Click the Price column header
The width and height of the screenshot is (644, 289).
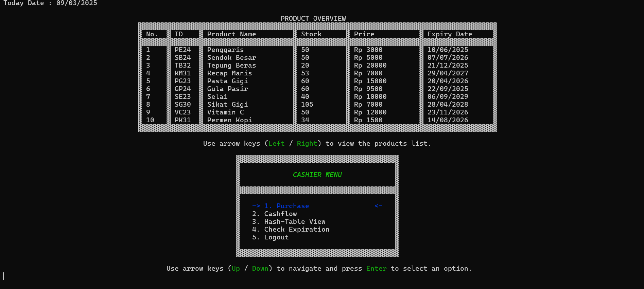pyautogui.click(x=364, y=34)
